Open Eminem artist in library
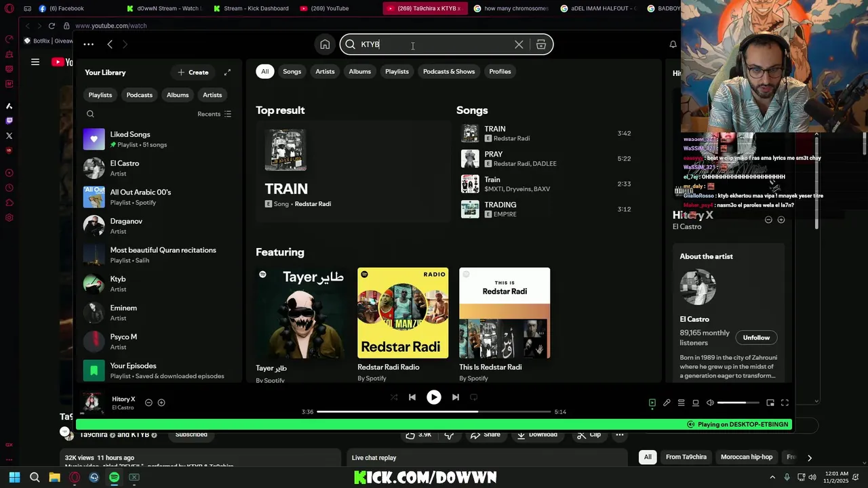The height and width of the screenshot is (488, 868). tap(159, 312)
